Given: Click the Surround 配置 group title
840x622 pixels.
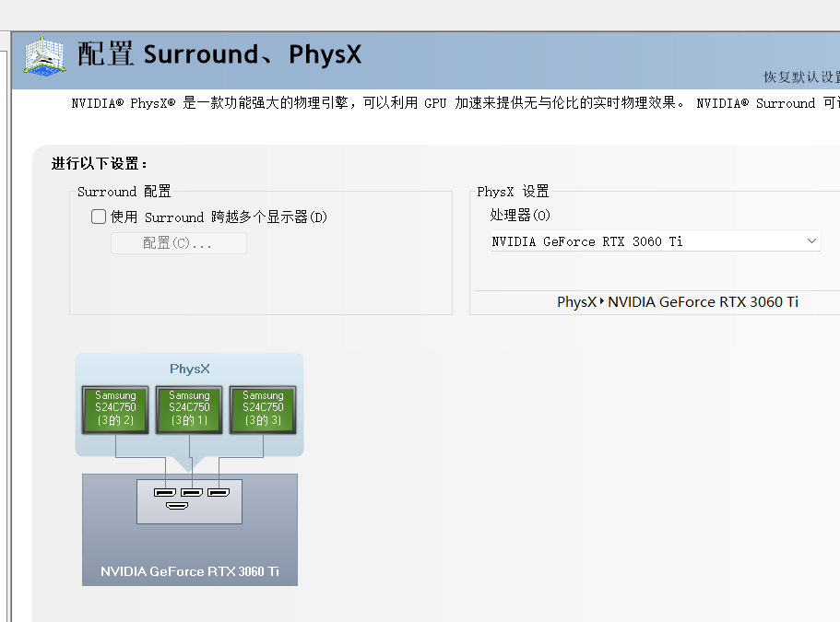Looking at the screenshot, I should pos(124,192).
